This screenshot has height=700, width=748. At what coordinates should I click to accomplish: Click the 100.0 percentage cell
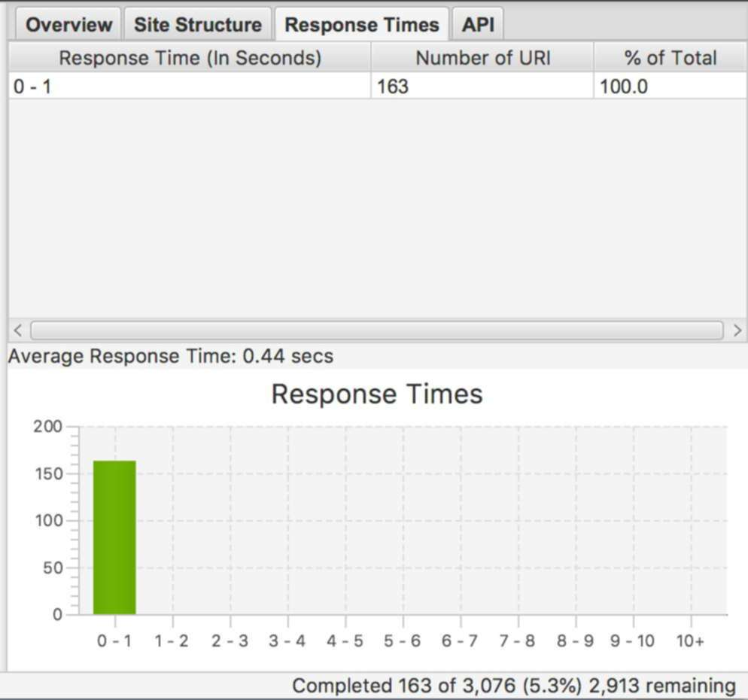coord(619,86)
